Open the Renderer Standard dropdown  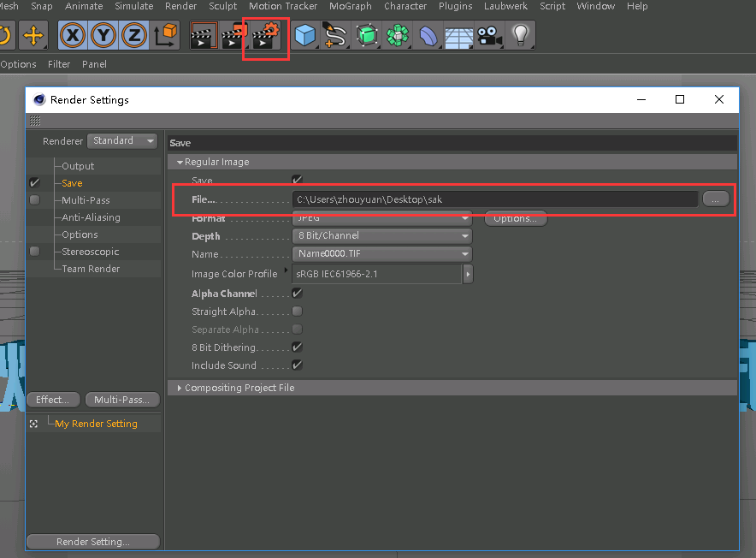[x=122, y=141]
